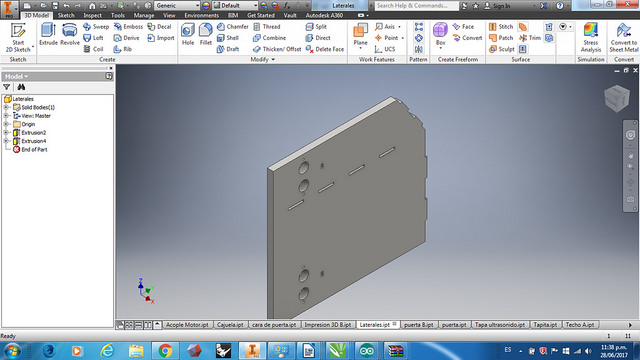Select the Draft tool
640x360 pixels.
click(228, 49)
